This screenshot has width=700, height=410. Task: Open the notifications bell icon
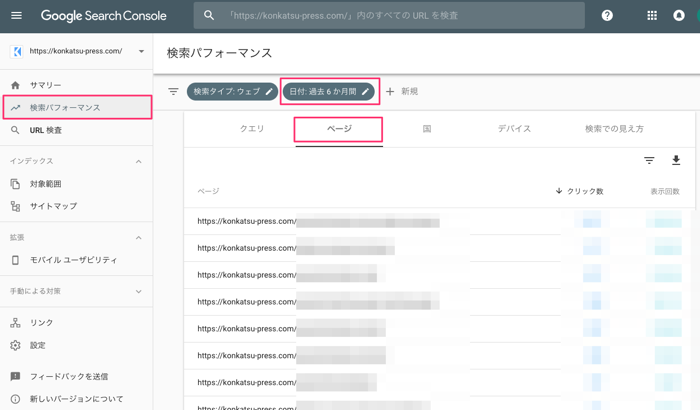click(679, 16)
